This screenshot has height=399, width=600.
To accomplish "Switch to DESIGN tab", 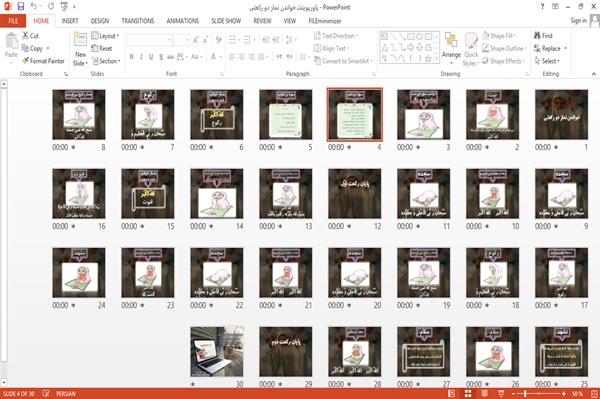I will click(100, 21).
